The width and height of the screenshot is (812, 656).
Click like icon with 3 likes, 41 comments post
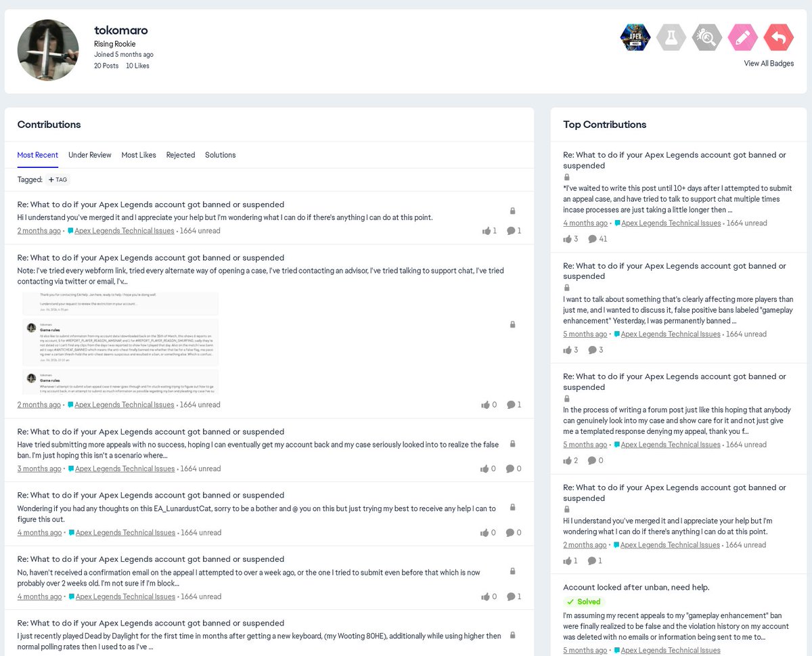tap(567, 239)
